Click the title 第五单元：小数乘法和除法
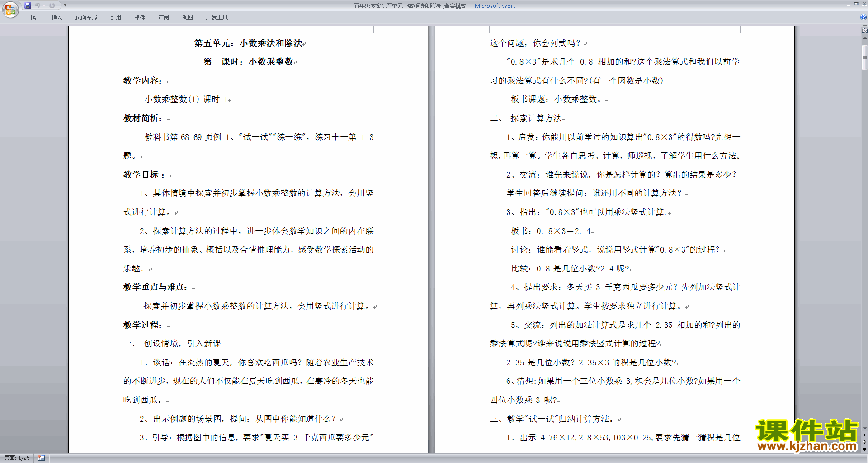The height and width of the screenshot is (463, 868). click(x=248, y=43)
